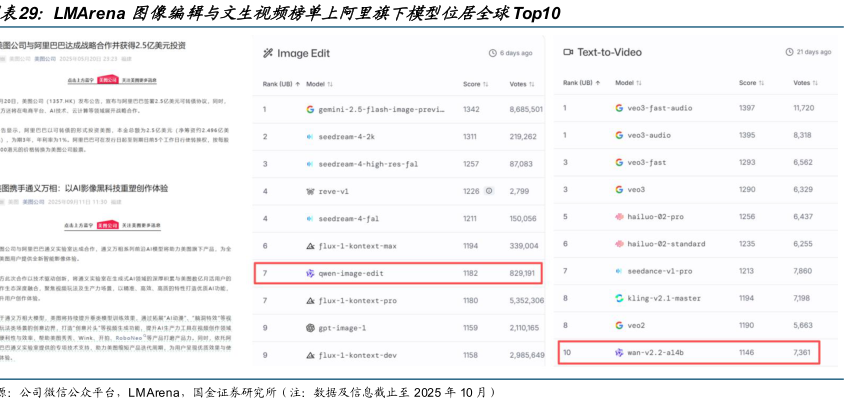
Task: Click the Qwen logo beside qwen-image-edit
Action: (310, 272)
